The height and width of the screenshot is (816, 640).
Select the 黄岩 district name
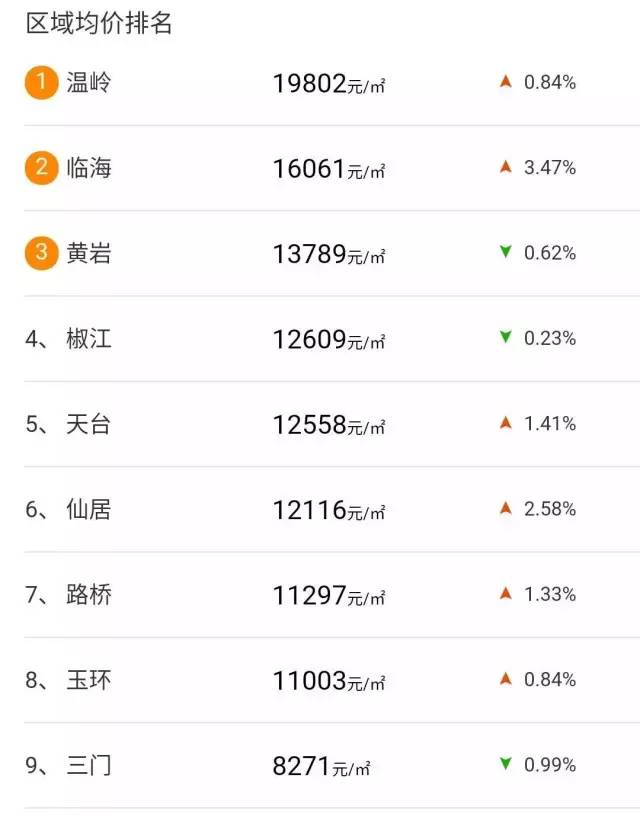[x=88, y=253]
